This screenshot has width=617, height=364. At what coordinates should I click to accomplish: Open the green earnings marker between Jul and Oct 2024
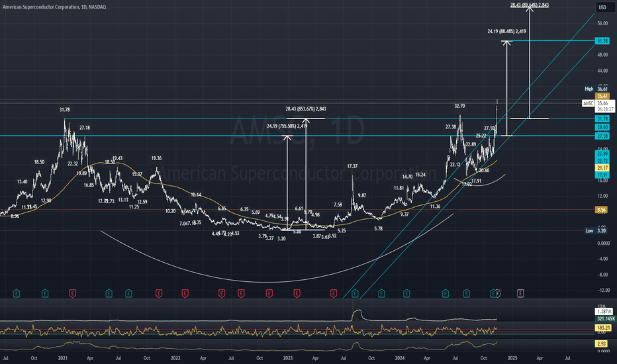pos(466,293)
